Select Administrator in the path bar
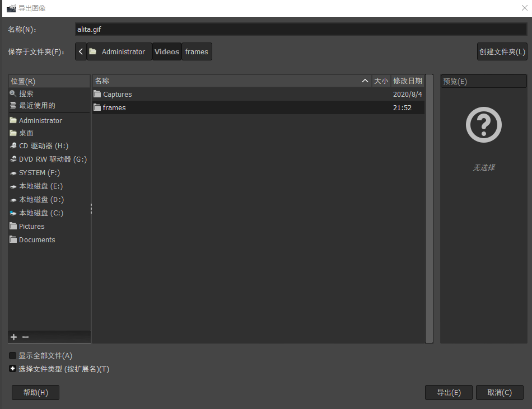Viewport: 532px width, 409px height. (x=119, y=51)
